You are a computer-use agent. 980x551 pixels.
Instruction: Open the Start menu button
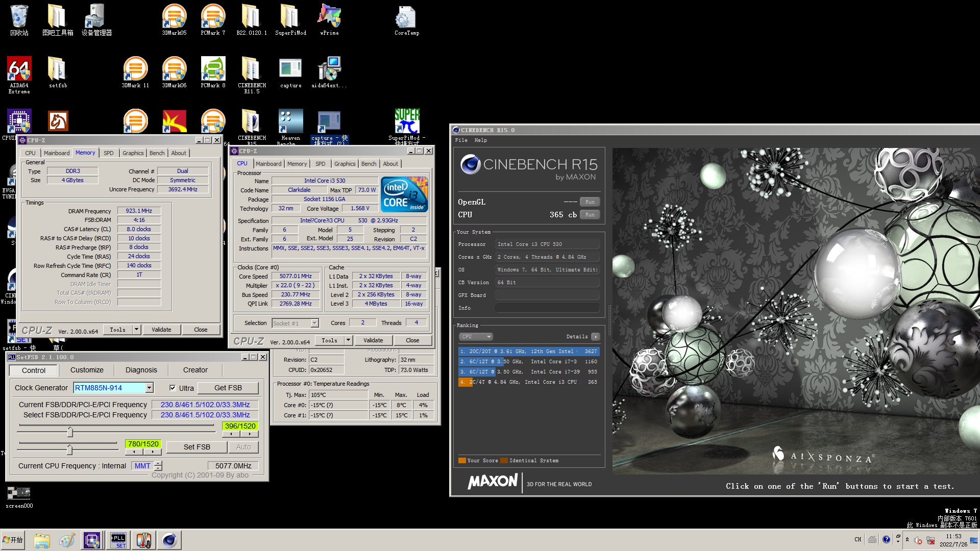pyautogui.click(x=13, y=540)
